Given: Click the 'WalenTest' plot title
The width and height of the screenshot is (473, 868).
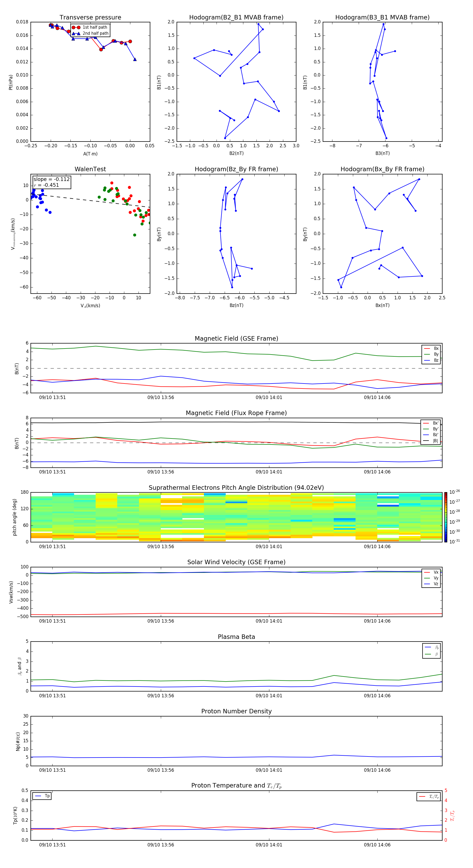Looking at the screenshot, I should coord(90,169).
